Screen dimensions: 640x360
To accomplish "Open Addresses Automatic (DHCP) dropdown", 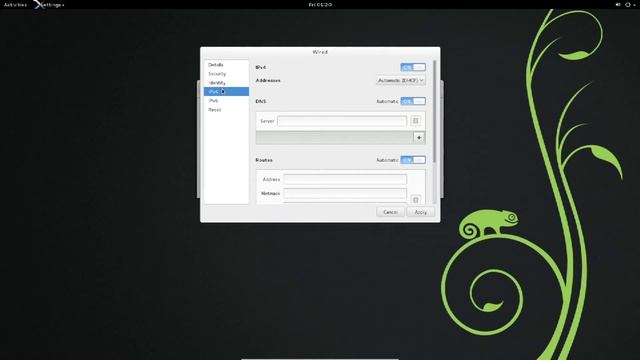I will pos(400,80).
